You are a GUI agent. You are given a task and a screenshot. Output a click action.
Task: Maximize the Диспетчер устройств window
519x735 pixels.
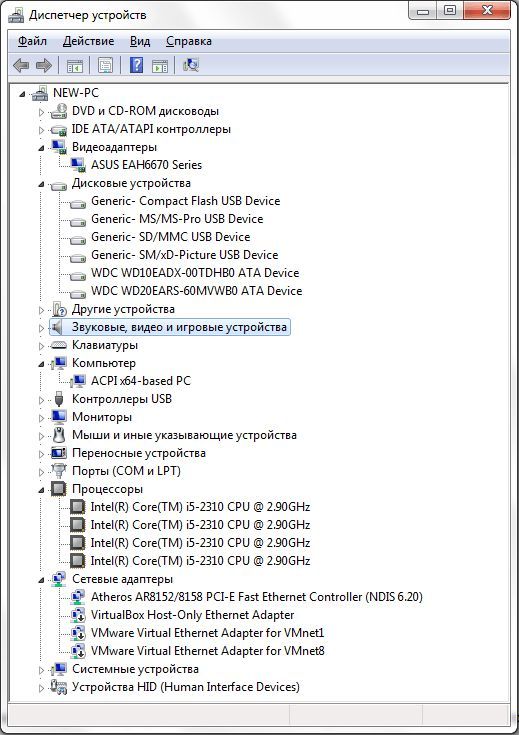[450, 10]
